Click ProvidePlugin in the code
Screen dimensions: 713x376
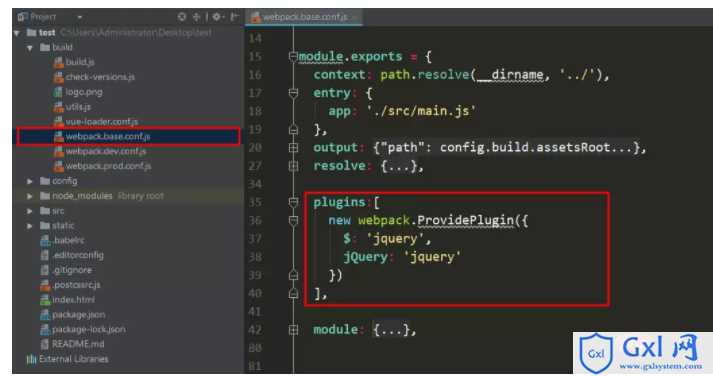coord(465,221)
